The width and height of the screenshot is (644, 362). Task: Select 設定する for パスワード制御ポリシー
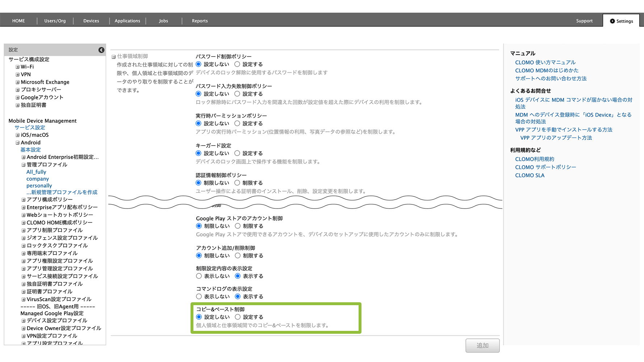tap(237, 64)
